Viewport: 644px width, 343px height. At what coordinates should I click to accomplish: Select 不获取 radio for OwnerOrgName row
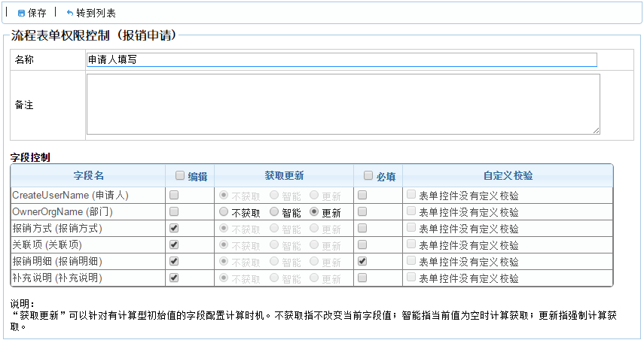click(224, 212)
